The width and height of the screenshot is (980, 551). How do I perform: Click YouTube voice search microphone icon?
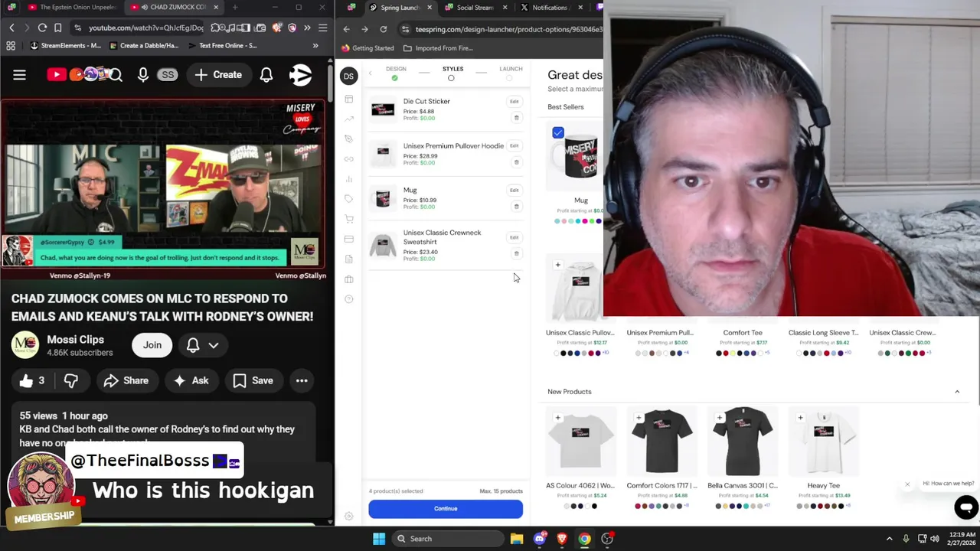143,75
